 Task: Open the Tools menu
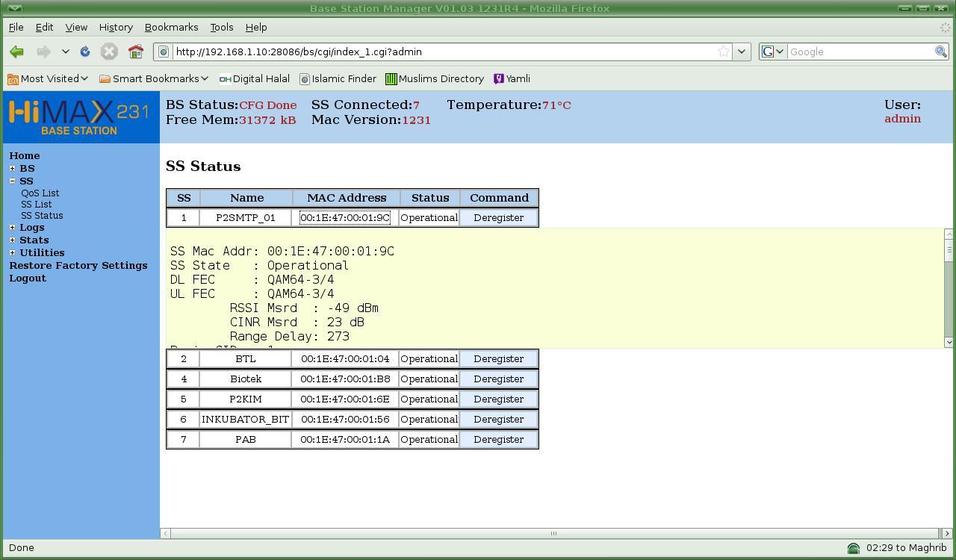(221, 27)
